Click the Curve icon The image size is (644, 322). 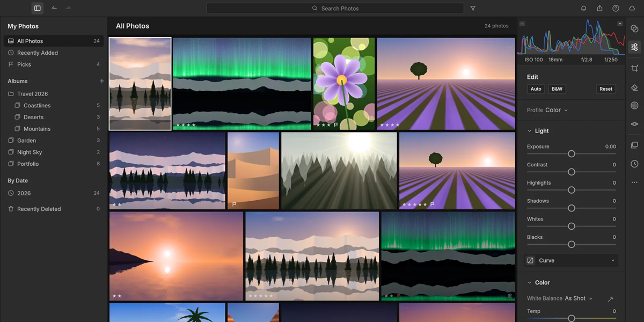point(530,261)
